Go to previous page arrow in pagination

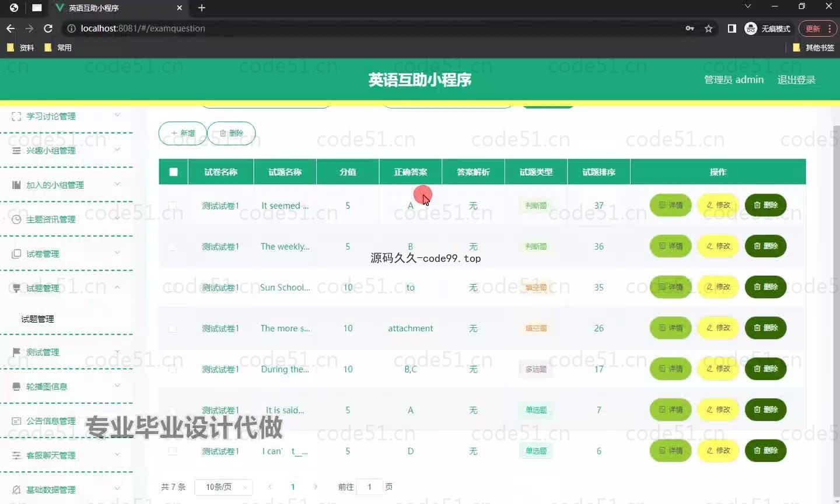[x=270, y=487]
